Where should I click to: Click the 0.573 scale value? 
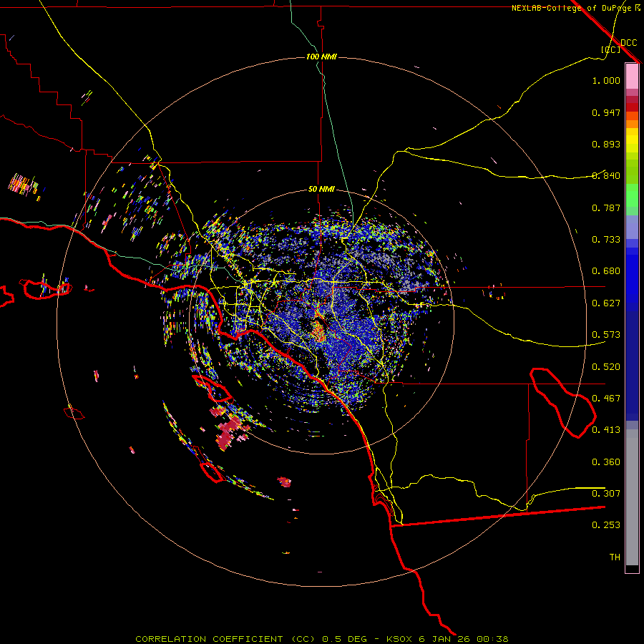(x=606, y=334)
